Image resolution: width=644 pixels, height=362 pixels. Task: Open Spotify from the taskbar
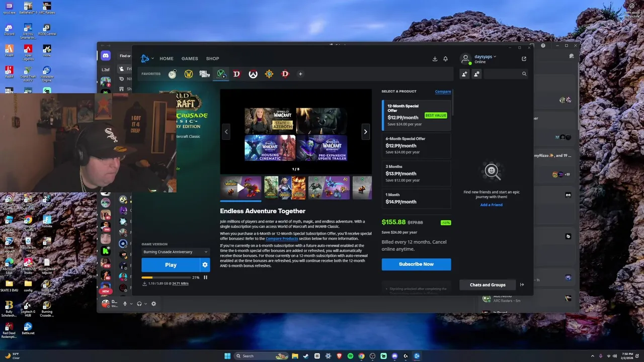pyautogui.click(x=350, y=356)
